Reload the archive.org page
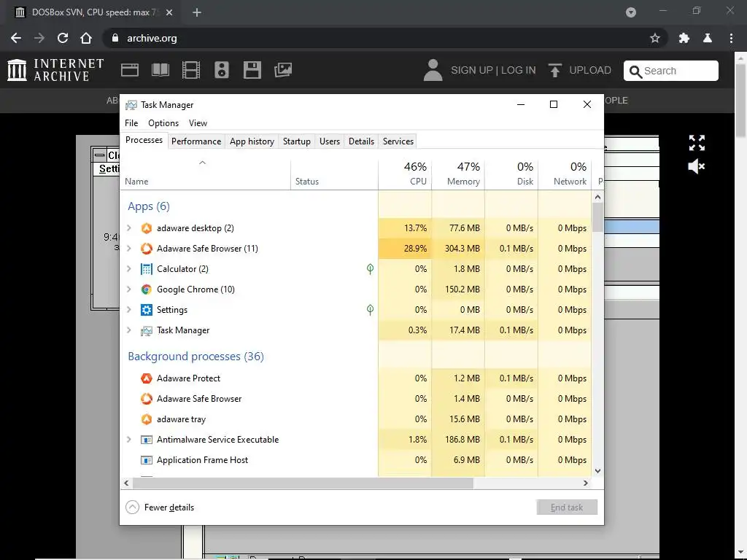The image size is (747, 560). [x=63, y=38]
